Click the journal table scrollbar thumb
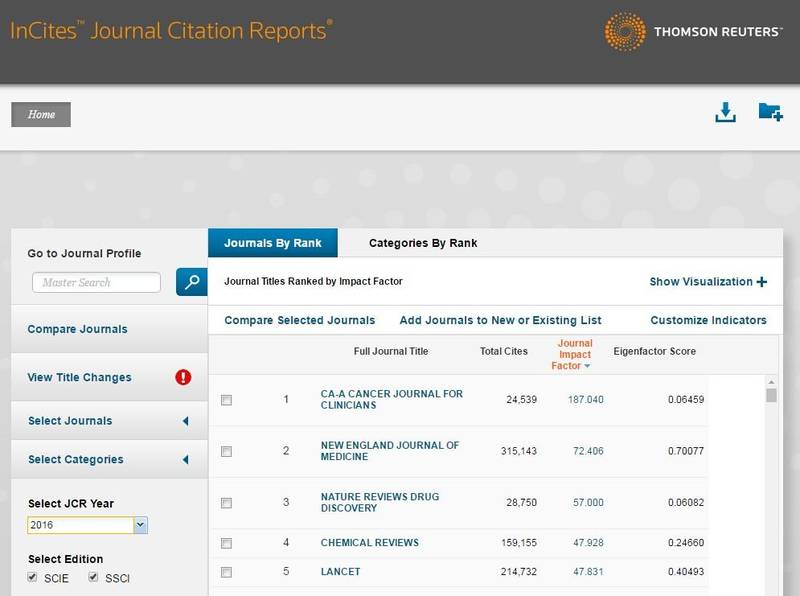The height and width of the screenshot is (596, 800). [771, 395]
